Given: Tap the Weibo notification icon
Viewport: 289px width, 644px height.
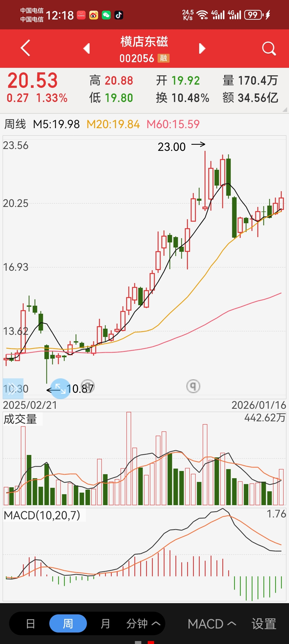Looking at the screenshot, I should (x=94, y=15).
